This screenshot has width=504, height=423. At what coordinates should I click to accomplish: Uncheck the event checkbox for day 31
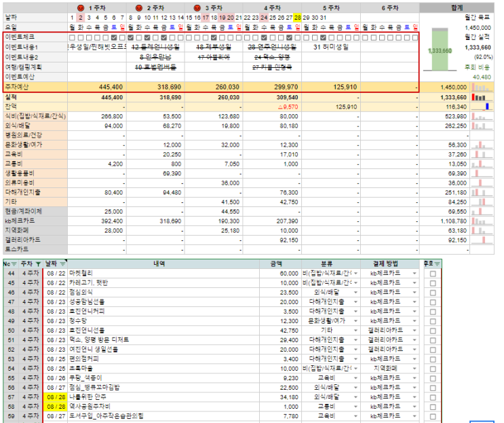[323, 37]
